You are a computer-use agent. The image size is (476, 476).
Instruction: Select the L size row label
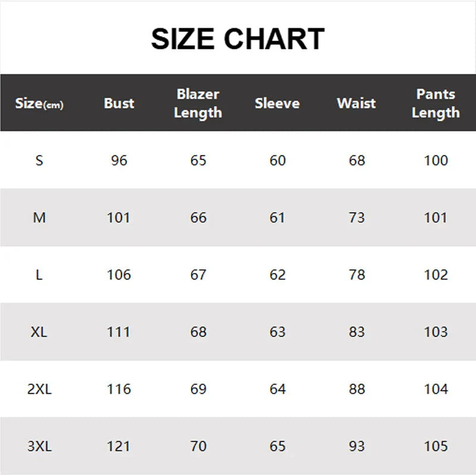[39, 275]
